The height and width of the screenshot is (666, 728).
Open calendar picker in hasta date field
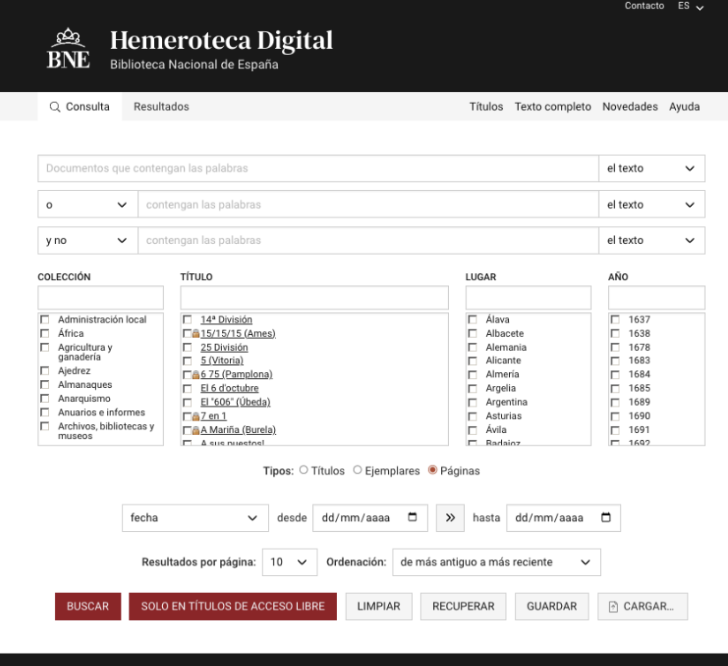[606, 517]
